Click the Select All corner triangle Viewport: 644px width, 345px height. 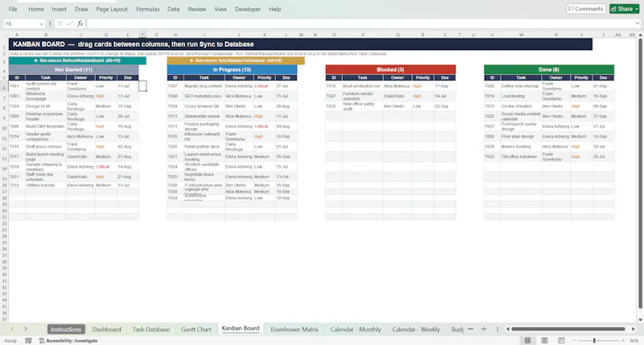(4, 35)
